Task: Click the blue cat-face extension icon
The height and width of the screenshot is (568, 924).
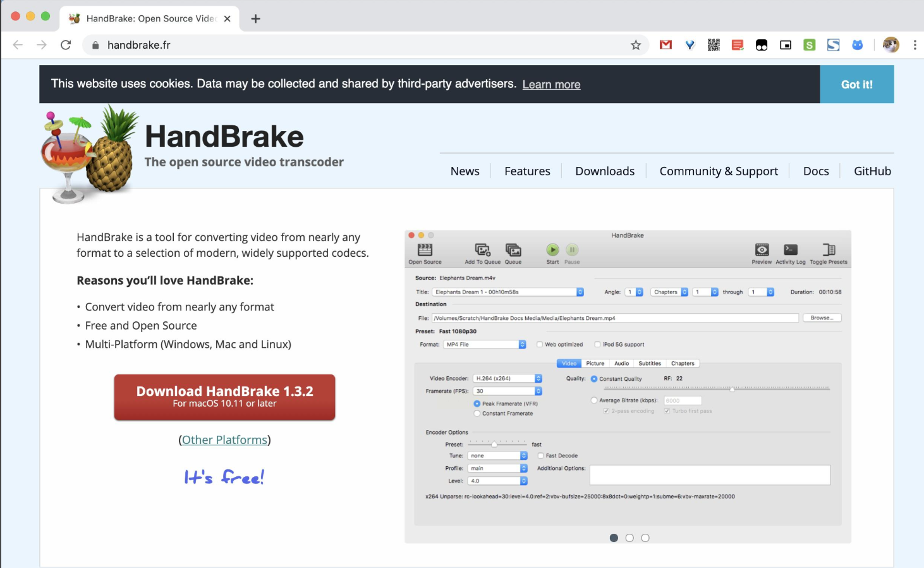Action: click(x=858, y=45)
